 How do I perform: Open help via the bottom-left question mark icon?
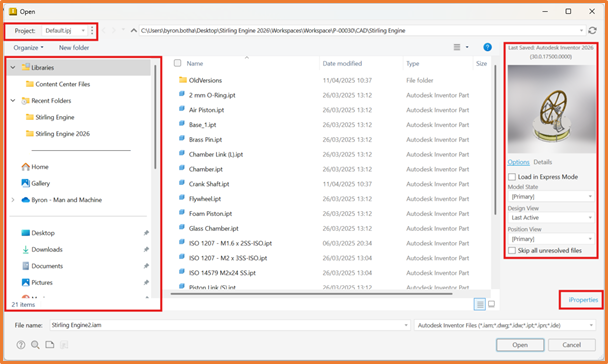coord(21,345)
